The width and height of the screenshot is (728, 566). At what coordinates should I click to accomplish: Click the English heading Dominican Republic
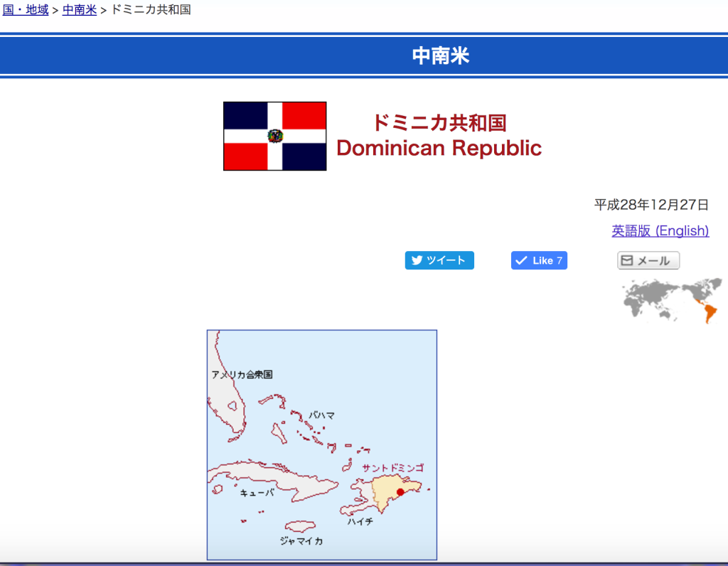pyautogui.click(x=439, y=148)
